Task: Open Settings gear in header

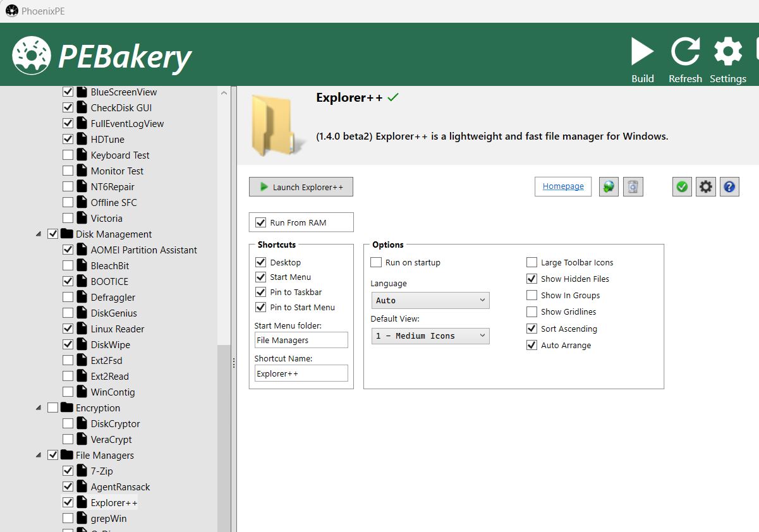Action: [728, 52]
